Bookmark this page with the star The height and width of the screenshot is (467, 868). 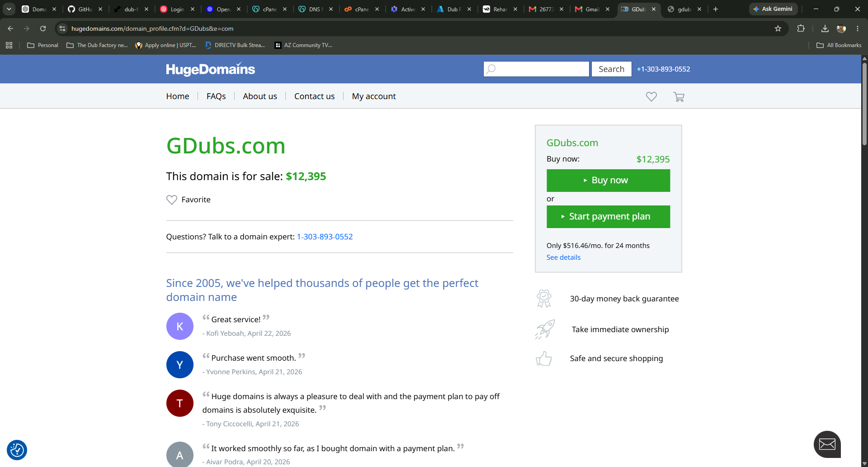pos(778,29)
